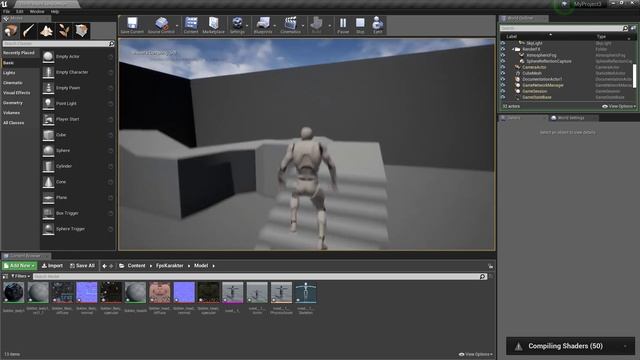The width and height of the screenshot is (640, 360).
Task: Click the Eject toolbar icon
Action: click(x=378, y=22)
